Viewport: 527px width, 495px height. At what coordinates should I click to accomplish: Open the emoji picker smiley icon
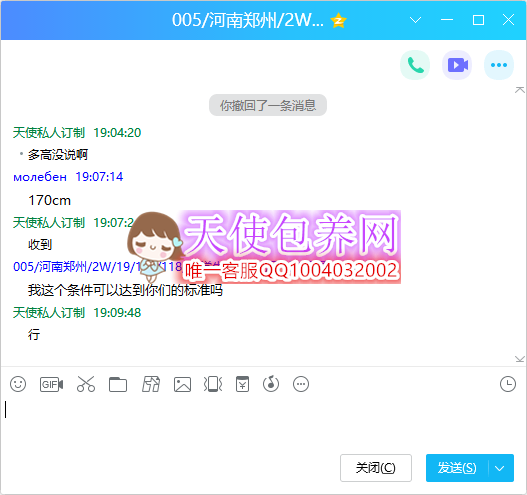pyautogui.click(x=18, y=384)
